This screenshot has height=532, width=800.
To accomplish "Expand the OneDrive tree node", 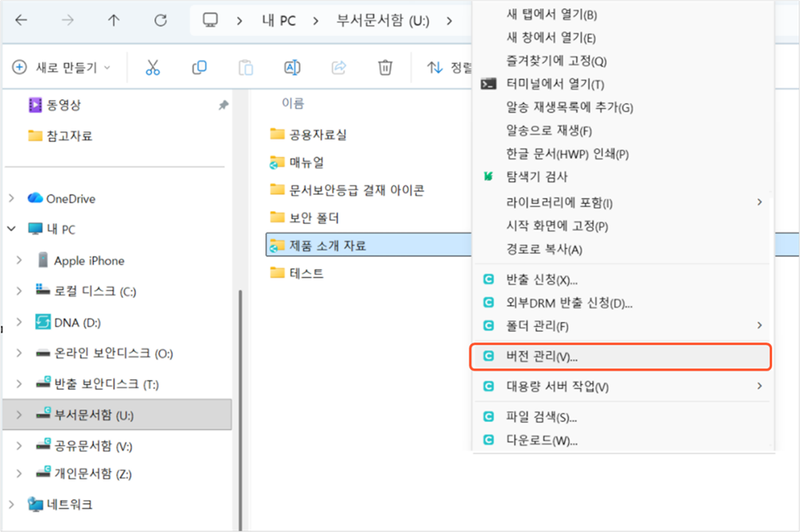I will [11, 199].
